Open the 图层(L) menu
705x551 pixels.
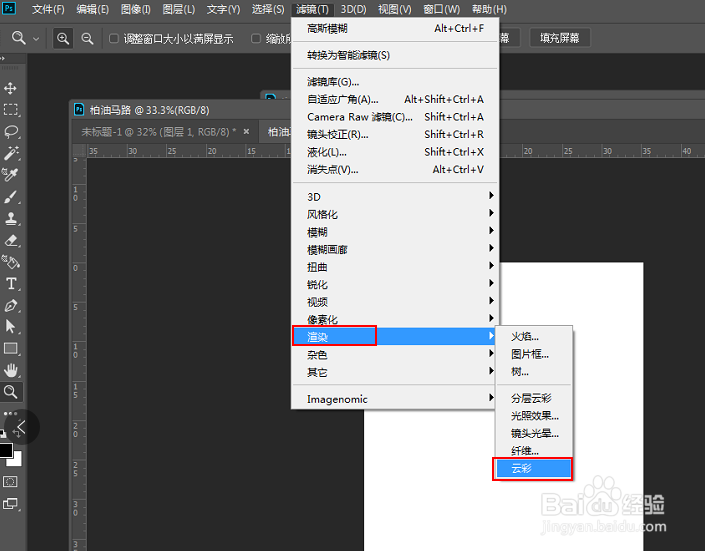[x=179, y=9]
